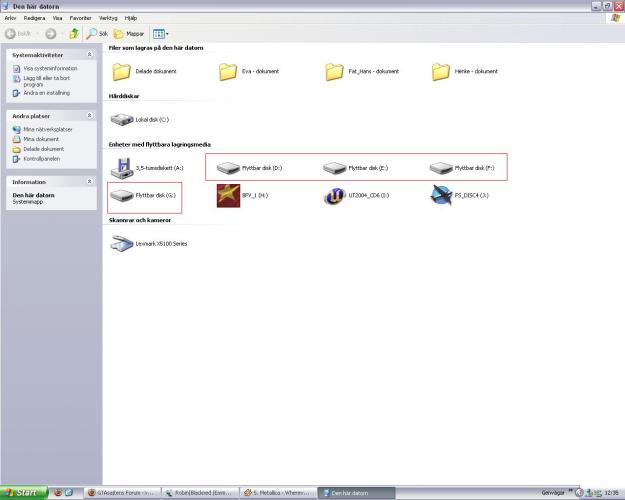Open the Redigera menu
This screenshot has height=500, width=625.
pos(35,18)
